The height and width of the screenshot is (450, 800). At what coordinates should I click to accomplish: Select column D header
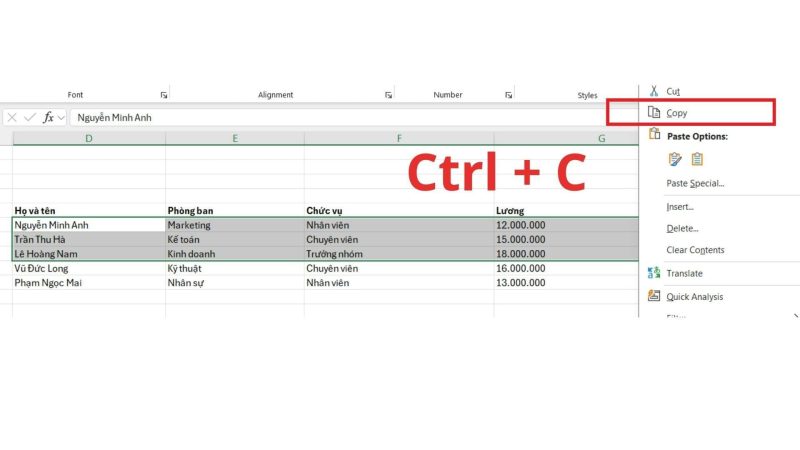point(89,138)
